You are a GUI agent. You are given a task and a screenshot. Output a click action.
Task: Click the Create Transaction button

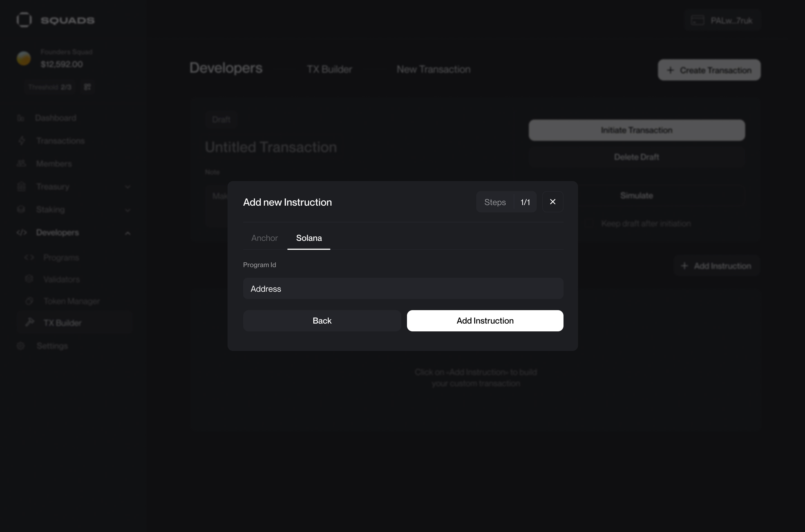pyautogui.click(x=709, y=70)
